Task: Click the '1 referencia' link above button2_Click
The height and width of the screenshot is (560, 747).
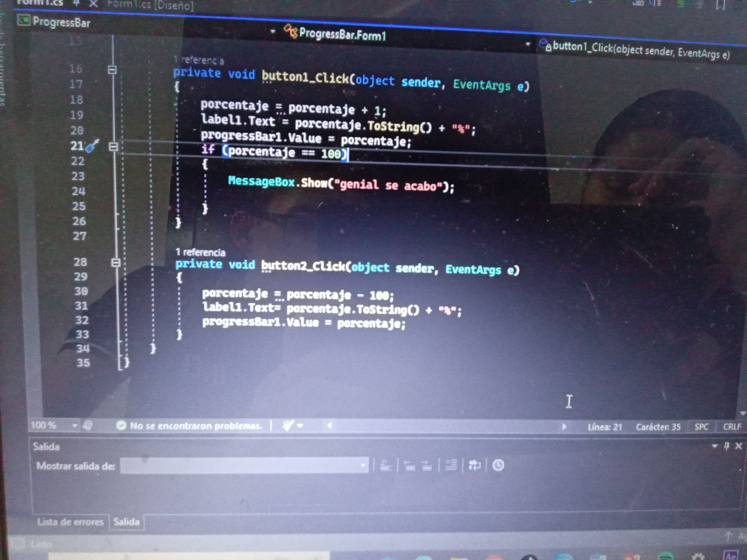Action: (x=200, y=252)
